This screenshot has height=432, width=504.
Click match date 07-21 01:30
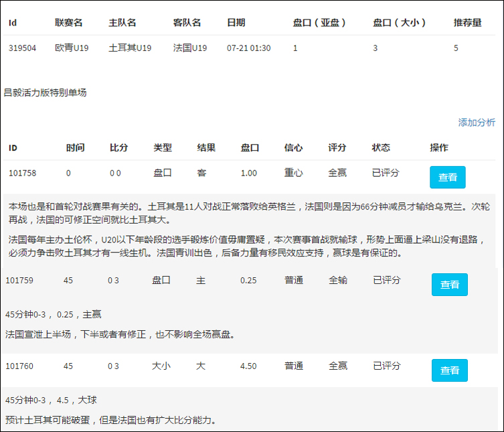(x=249, y=48)
